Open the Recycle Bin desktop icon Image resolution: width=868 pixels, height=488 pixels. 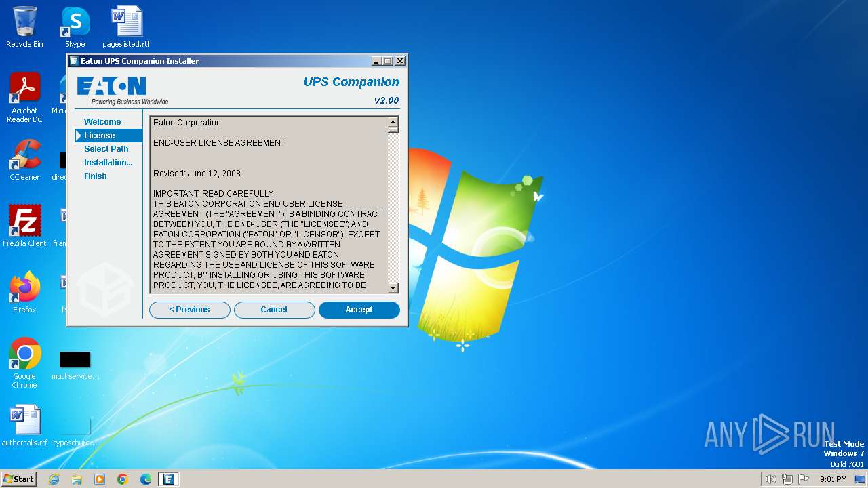tap(24, 27)
